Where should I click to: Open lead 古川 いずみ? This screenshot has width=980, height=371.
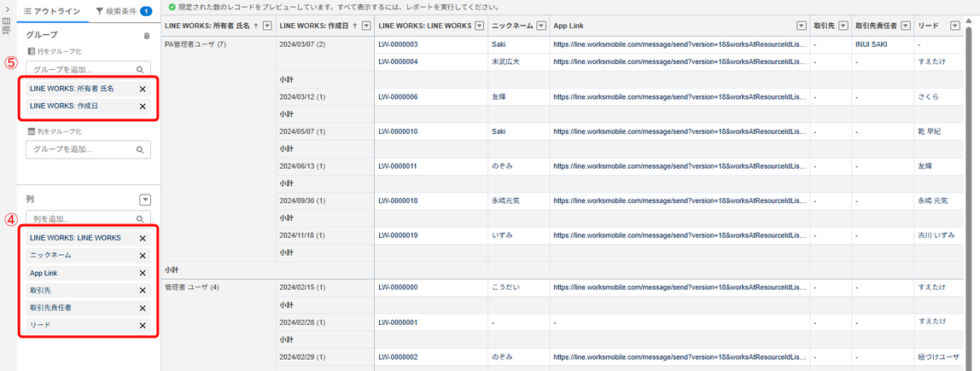point(936,235)
